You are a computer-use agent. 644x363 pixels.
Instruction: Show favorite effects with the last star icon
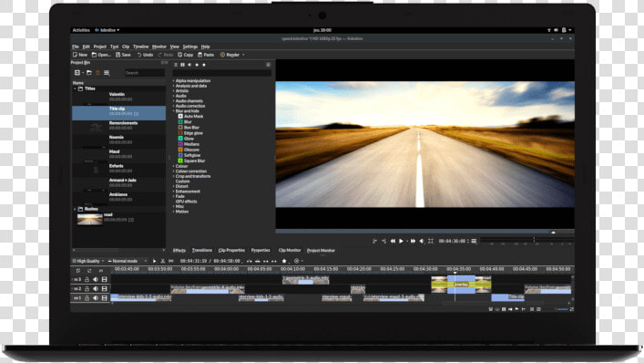(x=204, y=65)
